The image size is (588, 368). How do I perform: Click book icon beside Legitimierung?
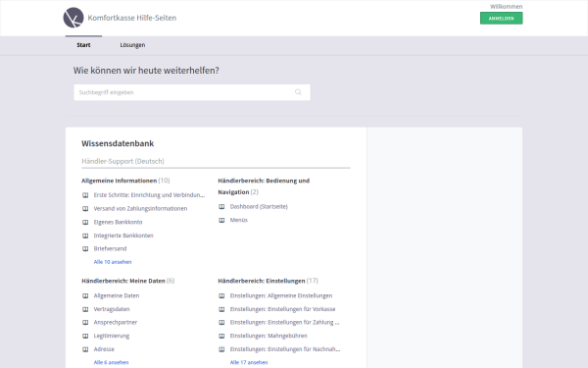[x=85, y=336]
